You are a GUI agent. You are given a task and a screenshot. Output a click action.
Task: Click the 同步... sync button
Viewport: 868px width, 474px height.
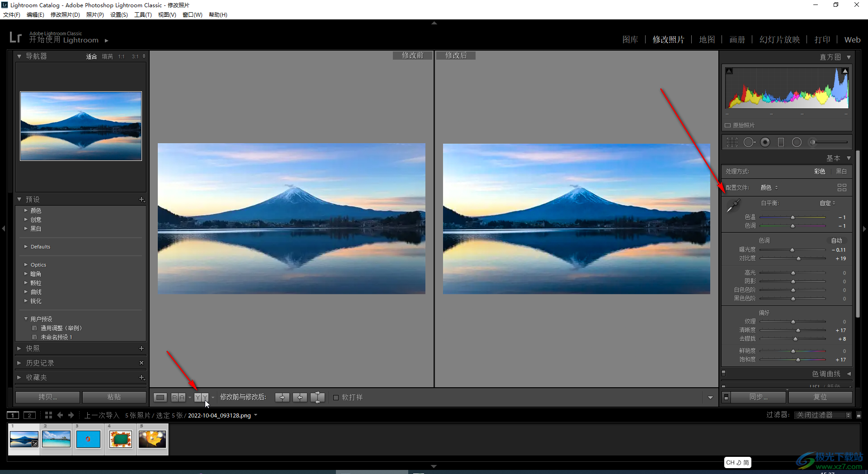click(x=758, y=397)
